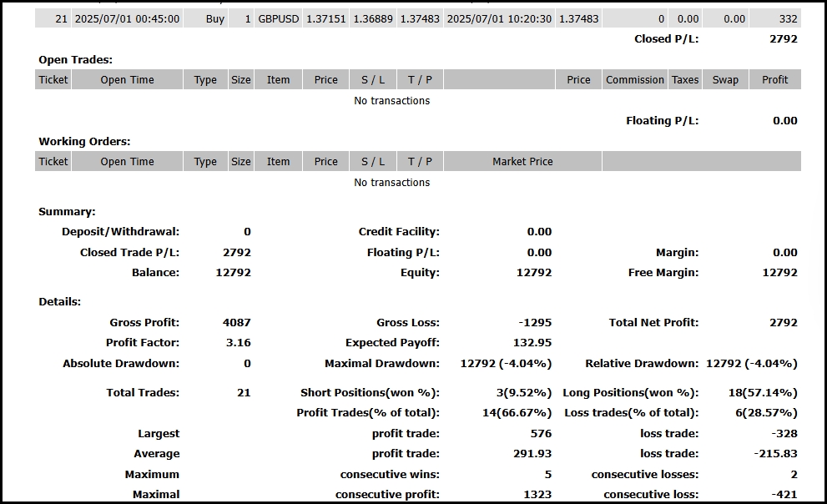Screen dimensions: 827x504
Task: Click open time 2025/07/01 00:45:00
Action: pyautogui.click(x=127, y=18)
